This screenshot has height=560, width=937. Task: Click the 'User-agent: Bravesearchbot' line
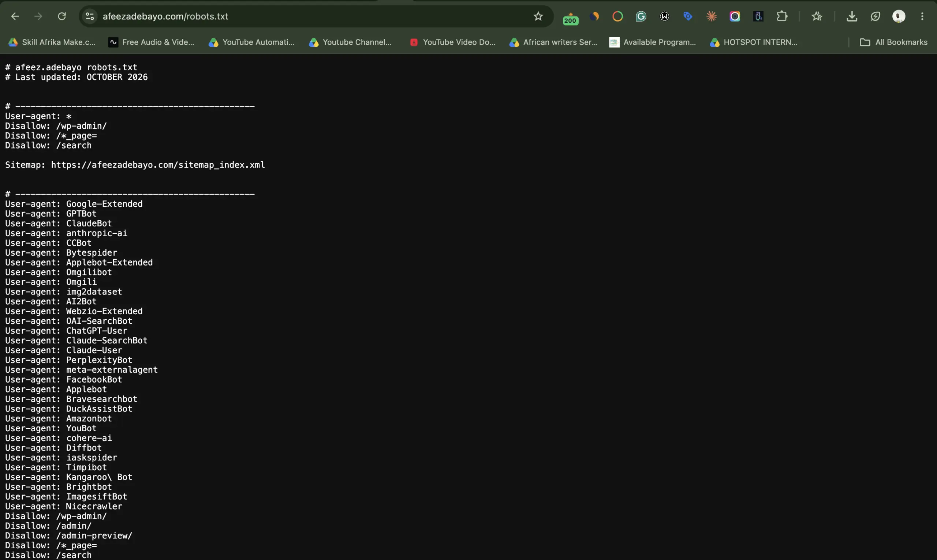[x=71, y=399]
